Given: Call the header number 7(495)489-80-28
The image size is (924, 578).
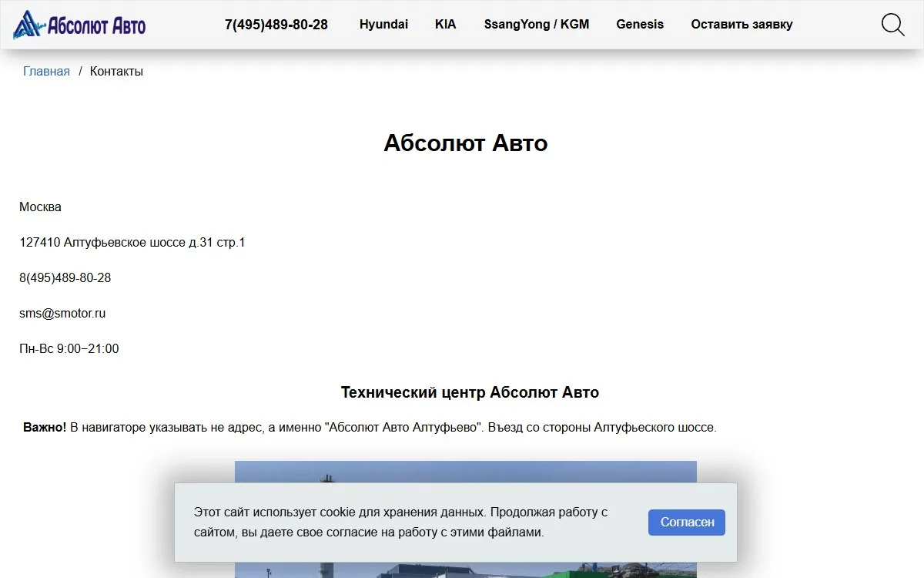Looking at the screenshot, I should pos(276,25).
